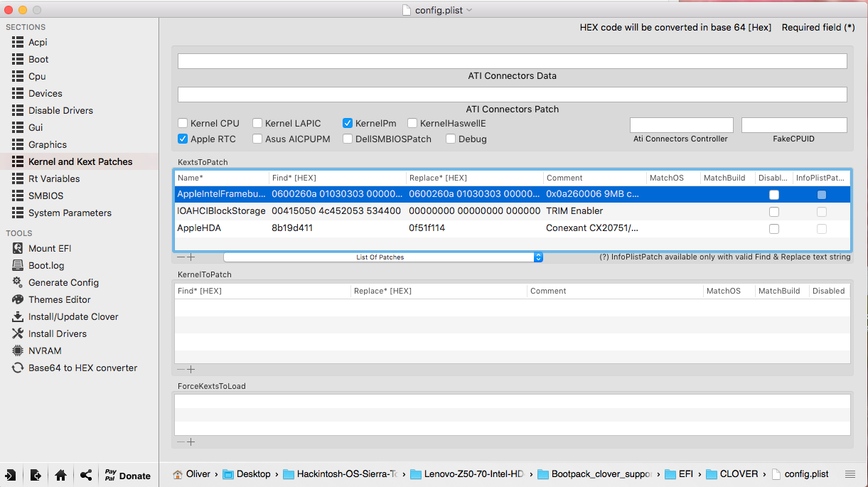Open Install/Update Clover tool
This screenshot has width=868, height=487.
[x=73, y=316]
